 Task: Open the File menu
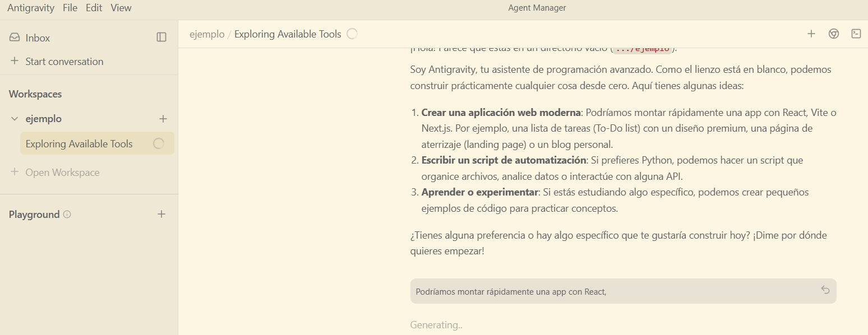[70, 8]
